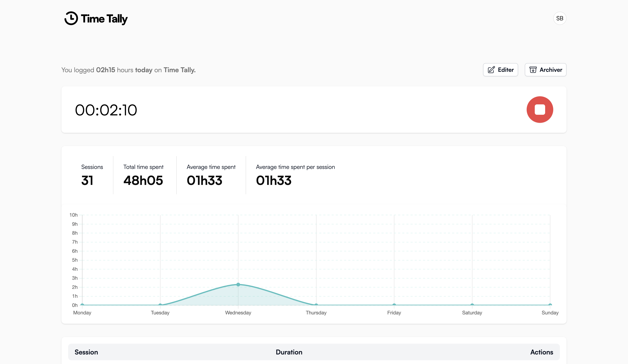628x364 pixels.
Task: Click the Sunday data point on chart
Action: 550,305
